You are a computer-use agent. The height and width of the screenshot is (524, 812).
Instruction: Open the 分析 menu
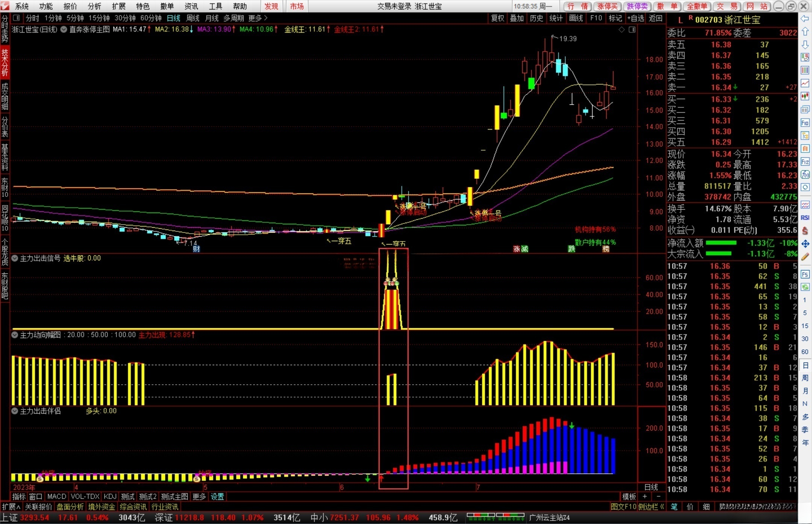coord(94,6)
